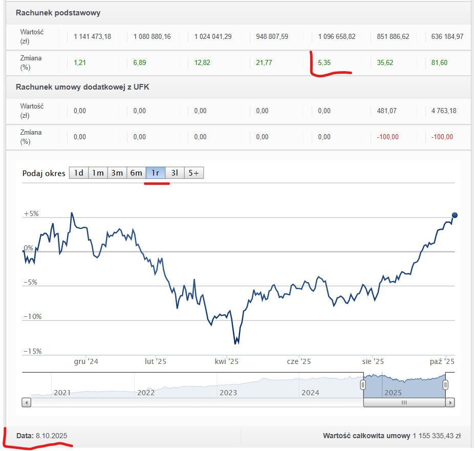Click the highlighted 1r period button
This screenshot has width=476, height=451.
coord(156,173)
